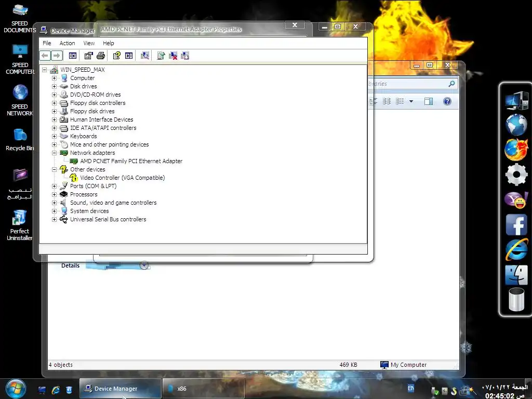The image size is (532, 399).
Task: Click the Print toolbar icon
Action: 101,56
